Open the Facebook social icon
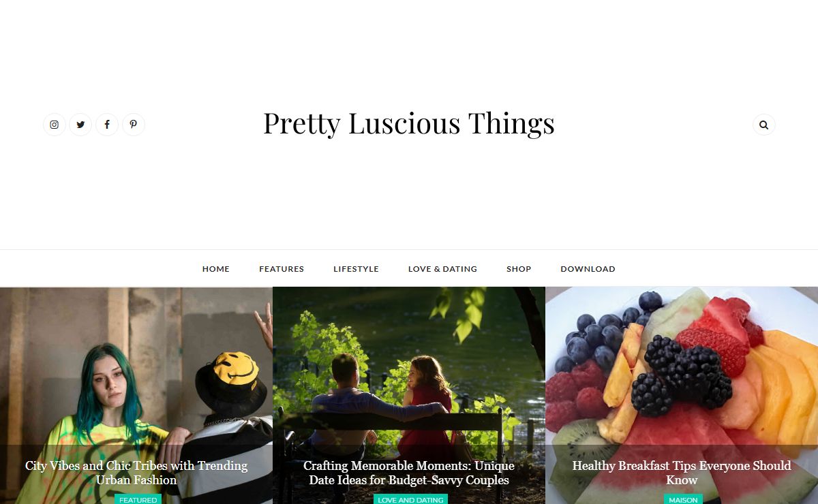Image resolution: width=818 pixels, height=504 pixels. pyautogui.click(x=107, y=125)
